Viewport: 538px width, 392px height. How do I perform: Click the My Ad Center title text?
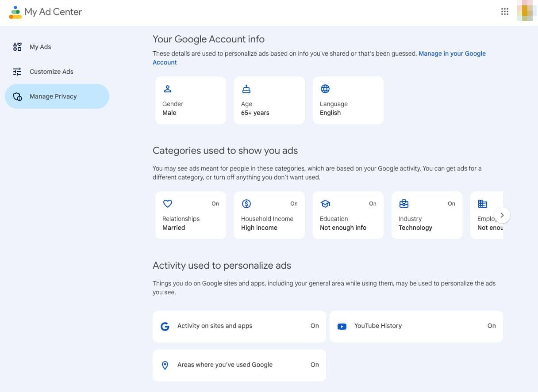[x=53, y=12]
